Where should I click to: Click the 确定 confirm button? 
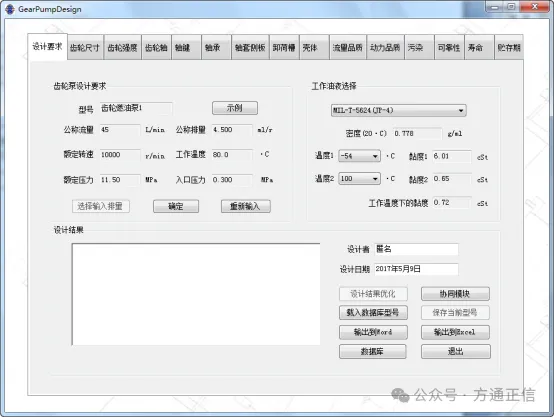coord(176,206)
